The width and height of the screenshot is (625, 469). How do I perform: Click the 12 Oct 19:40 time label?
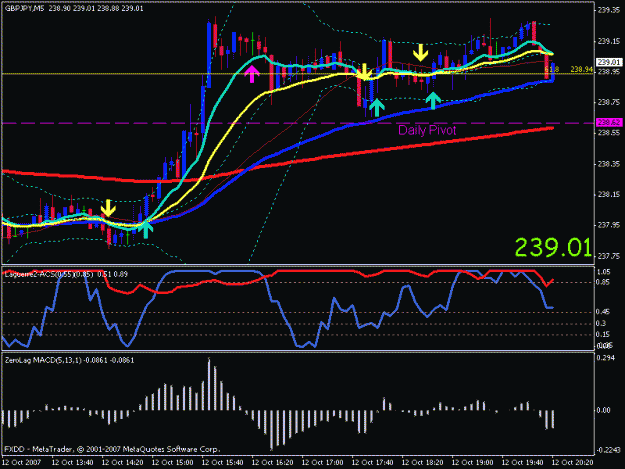523,462
